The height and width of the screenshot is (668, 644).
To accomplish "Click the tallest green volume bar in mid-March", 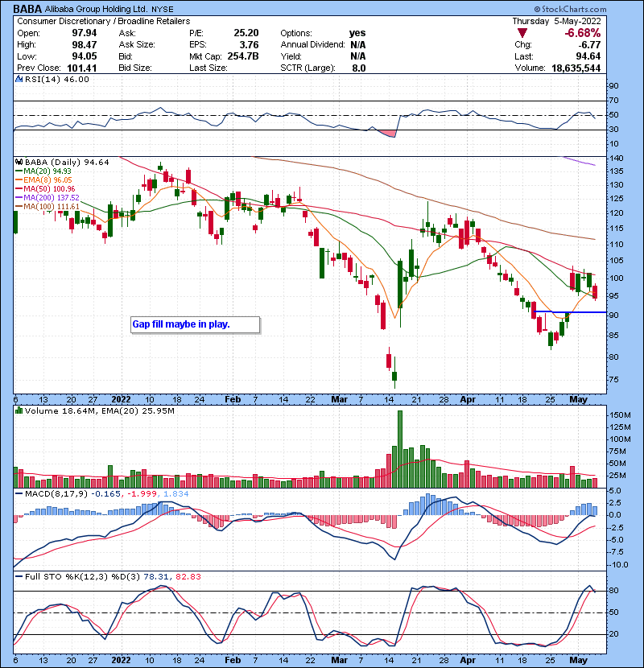I will [x=400, y=449].
